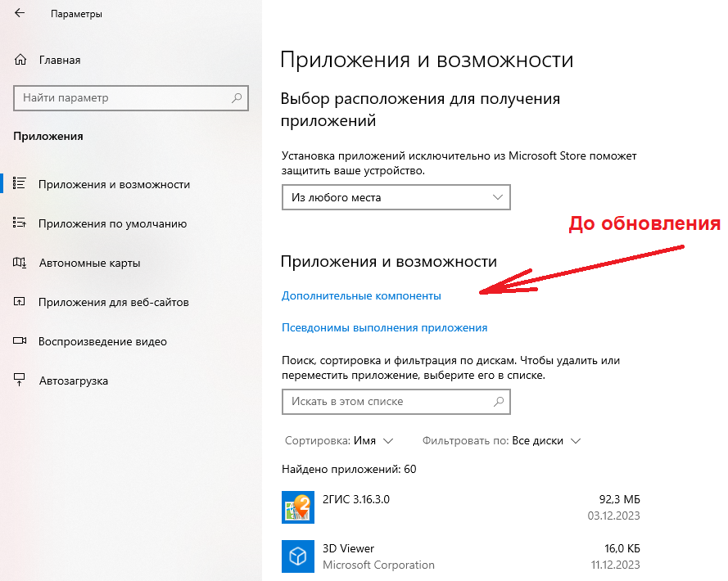The width and height of the screenshot is (728, 581).
Task: Open Приложения по умолчанию section
Action: click(x=112, y=223)
